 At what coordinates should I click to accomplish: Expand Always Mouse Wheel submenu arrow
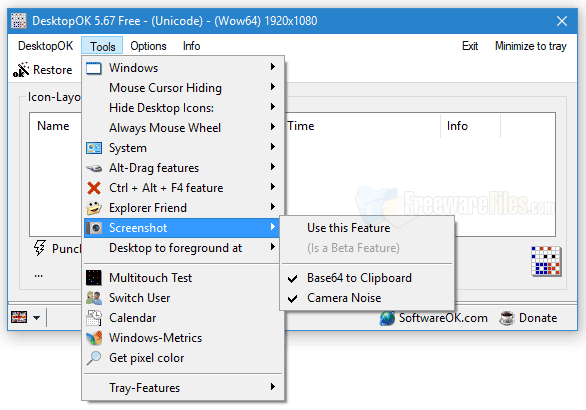[x=273, y=127]
